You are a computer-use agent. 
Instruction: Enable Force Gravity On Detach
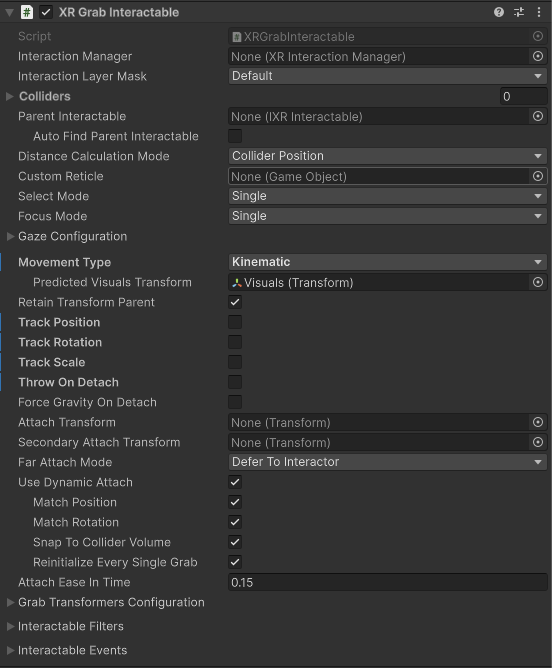click(x=235, y=402)
